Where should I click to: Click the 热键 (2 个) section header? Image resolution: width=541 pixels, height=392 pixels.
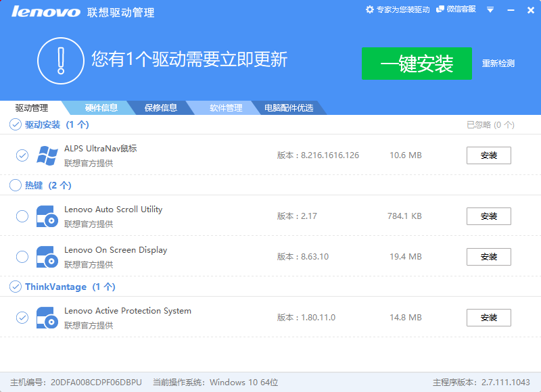click(48, 185)
